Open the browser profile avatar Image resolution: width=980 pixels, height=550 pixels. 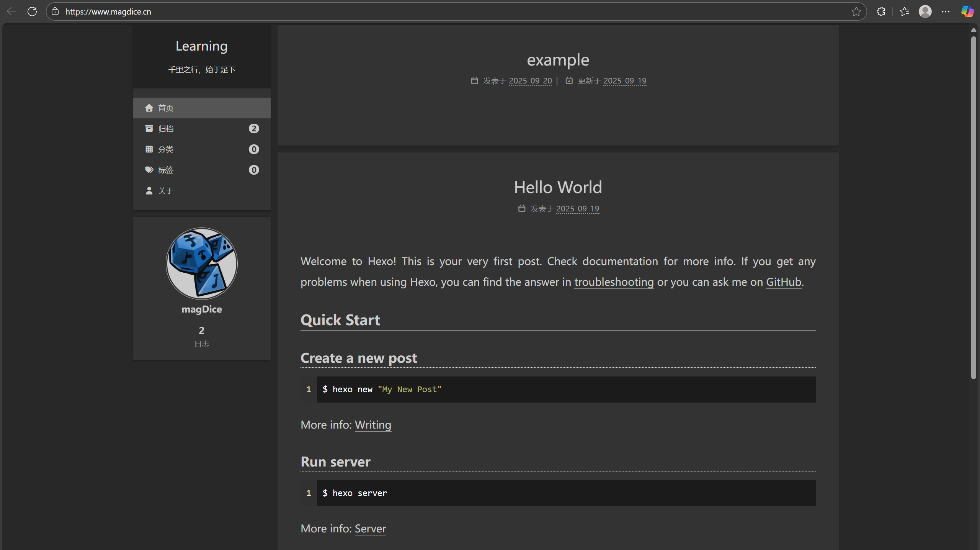(x=925, y=11)
